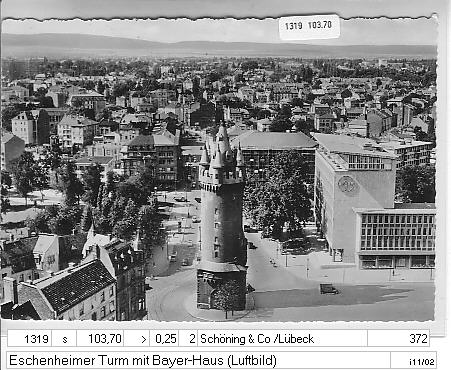Click the glass-front low building wing
Screen dimensions: 451x370
click(x=396, y=238)
